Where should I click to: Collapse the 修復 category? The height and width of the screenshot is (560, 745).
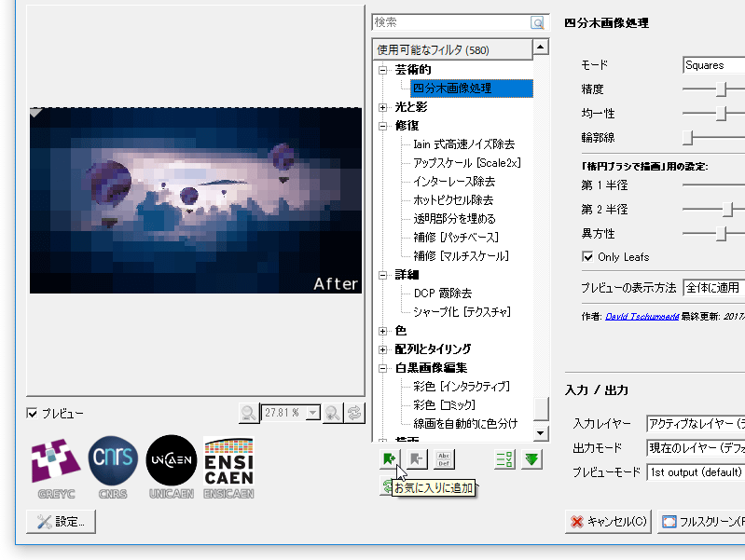tap(382, 126)
